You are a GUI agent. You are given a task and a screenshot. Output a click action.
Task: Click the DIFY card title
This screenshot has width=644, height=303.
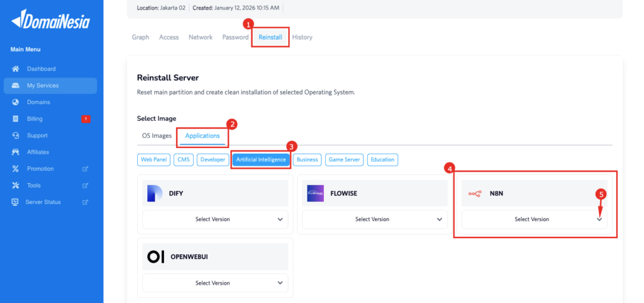point(176,193)
